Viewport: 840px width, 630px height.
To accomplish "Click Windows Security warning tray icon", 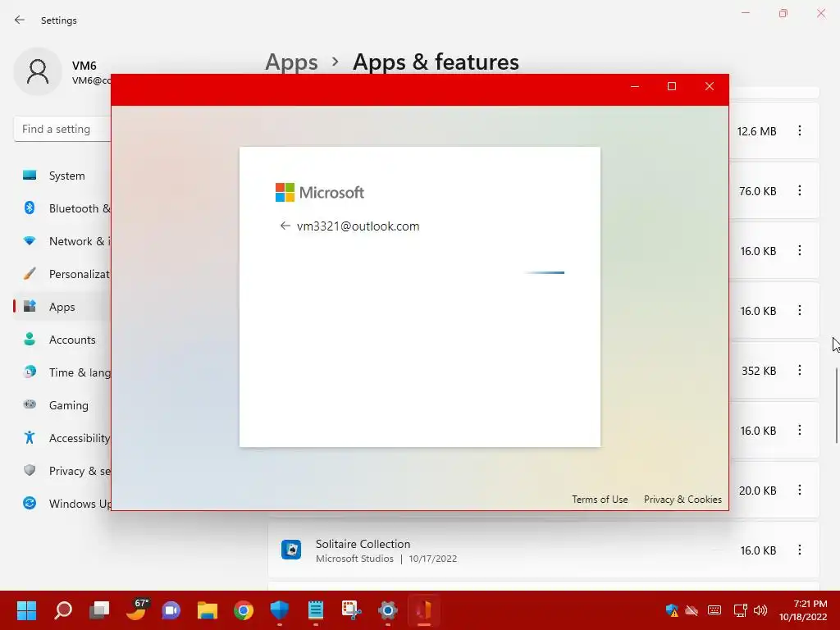I will pyautogui.click(x=672, y=610).
